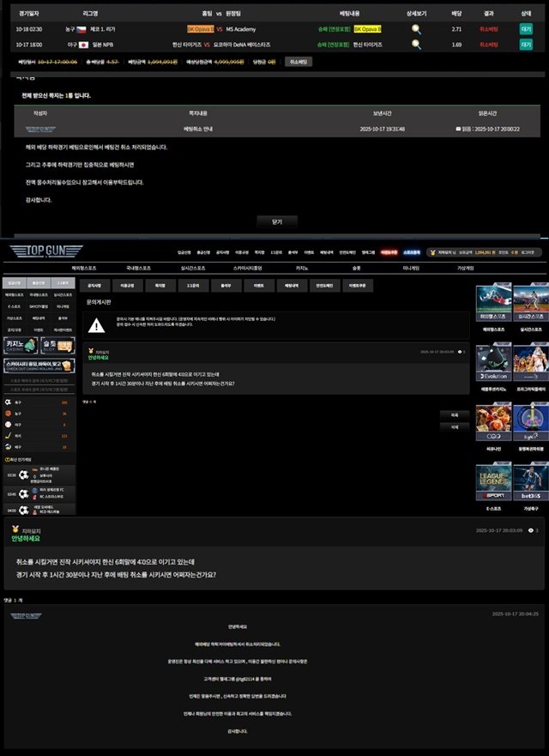The width and height of the screenshot is (549, 756).
Task: Click the volleyball icon in sports list
Action: (9, 447)
